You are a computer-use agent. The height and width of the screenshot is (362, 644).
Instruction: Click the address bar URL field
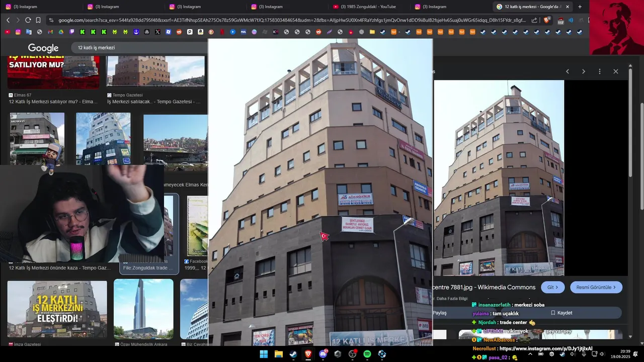(292, 20)
